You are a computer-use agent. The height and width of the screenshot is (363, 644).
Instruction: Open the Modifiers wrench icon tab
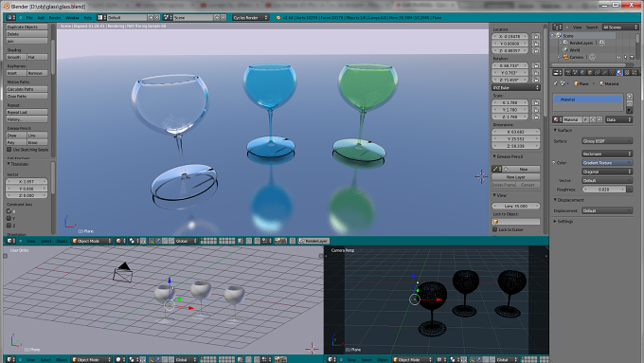point(604,72)
